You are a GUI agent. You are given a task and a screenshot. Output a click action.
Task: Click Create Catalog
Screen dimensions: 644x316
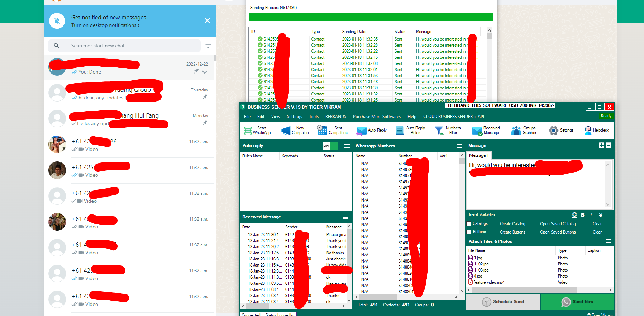(x=512, y=224)
